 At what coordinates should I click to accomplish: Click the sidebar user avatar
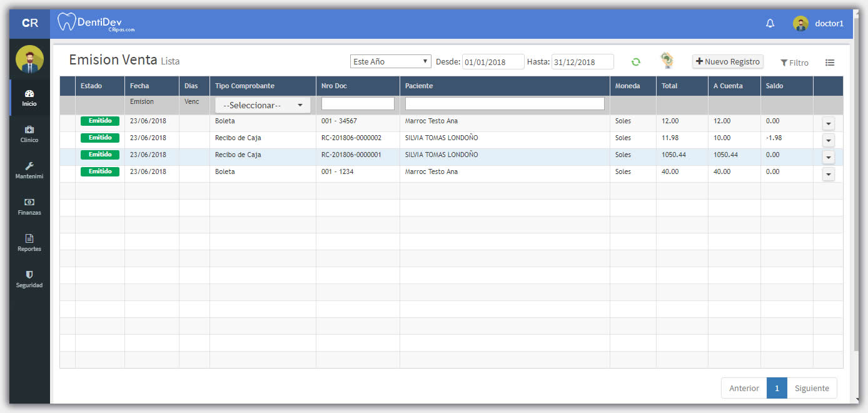(29, 59)
